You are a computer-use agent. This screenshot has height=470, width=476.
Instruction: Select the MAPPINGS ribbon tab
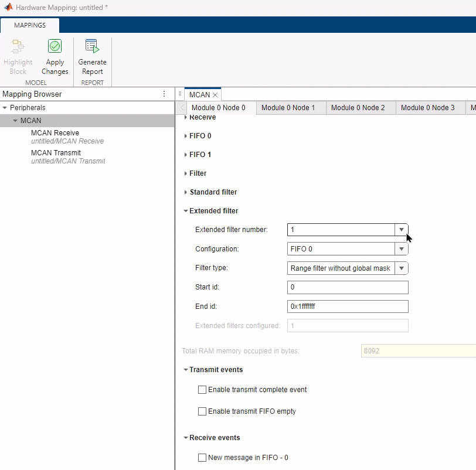coord(30,25)
